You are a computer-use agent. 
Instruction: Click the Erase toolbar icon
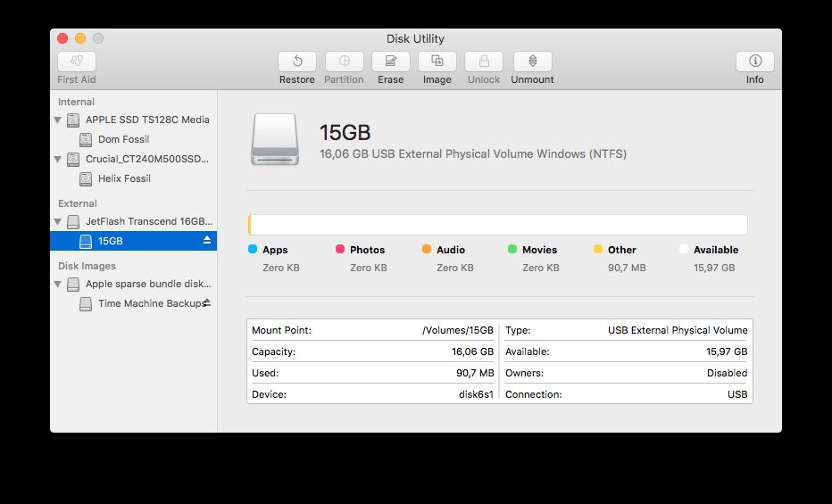(x=390, y=62)
